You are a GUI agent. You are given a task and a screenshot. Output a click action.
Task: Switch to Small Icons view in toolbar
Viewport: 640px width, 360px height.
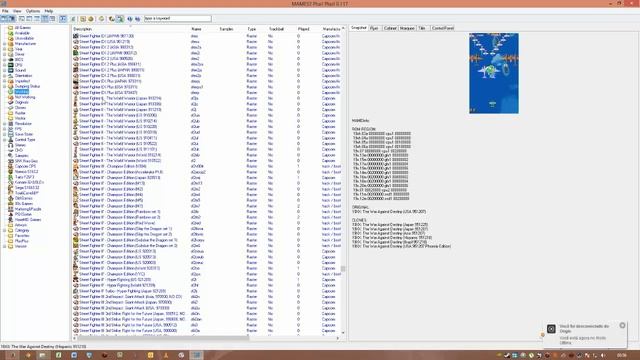pos(29,19)
